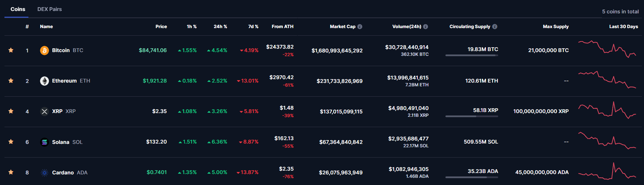Click the Last 30 Days header
Image resolution: width=644 pixels, height=185 pixels.
tap(623, 27)
